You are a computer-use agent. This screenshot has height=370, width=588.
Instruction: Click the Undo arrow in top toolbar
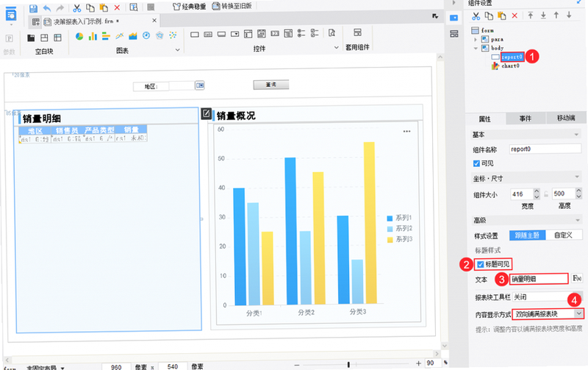click(x=46, y=8)
